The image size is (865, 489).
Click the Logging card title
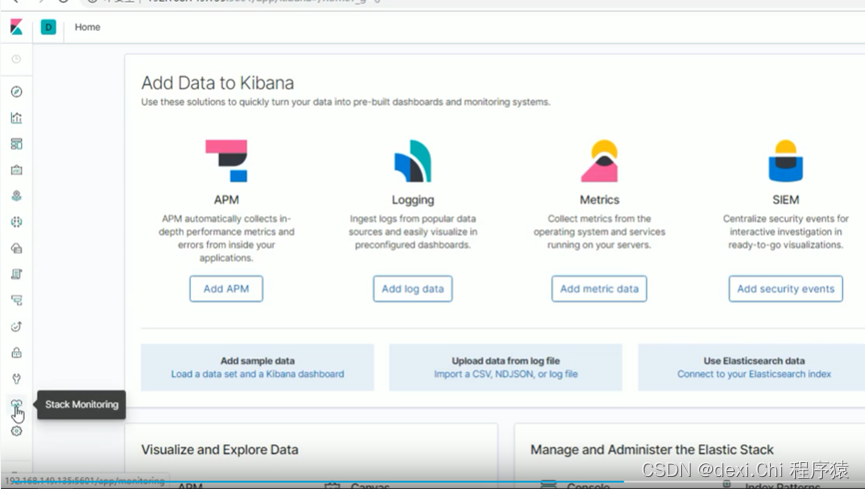413,200
